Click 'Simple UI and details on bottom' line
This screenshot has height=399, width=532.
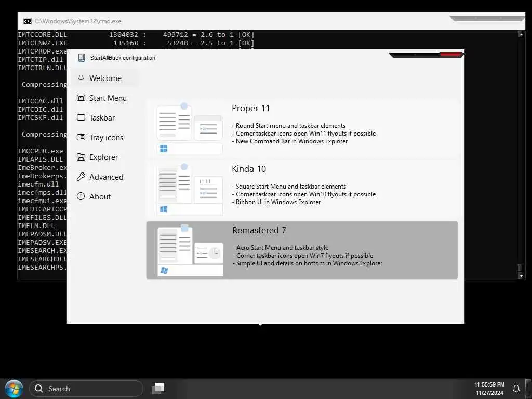pyautogui.click(x=308, y=263)
